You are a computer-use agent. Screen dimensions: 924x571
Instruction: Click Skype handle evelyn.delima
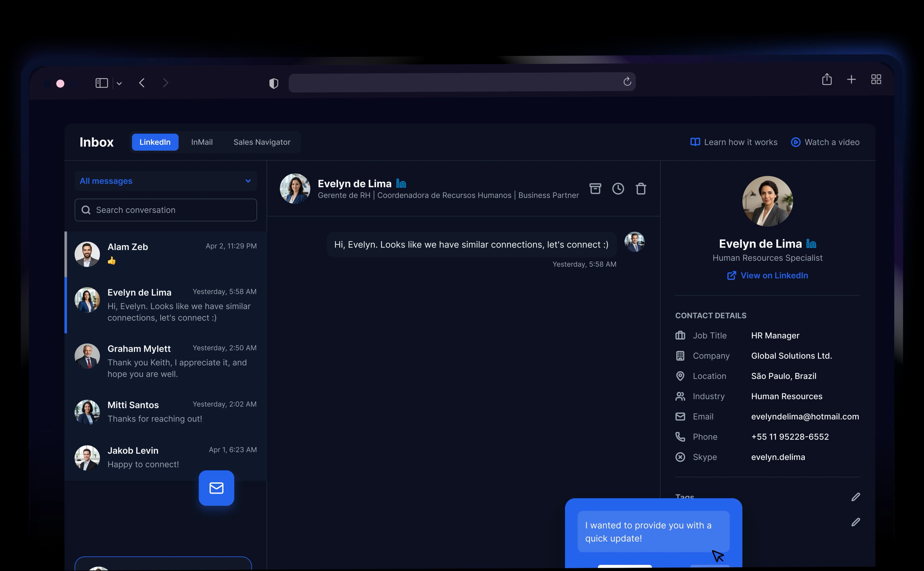coord(778,457)
